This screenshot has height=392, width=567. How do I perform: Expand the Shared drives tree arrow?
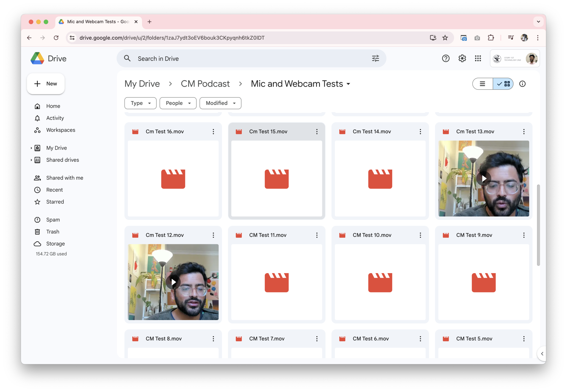coord(31,160)
